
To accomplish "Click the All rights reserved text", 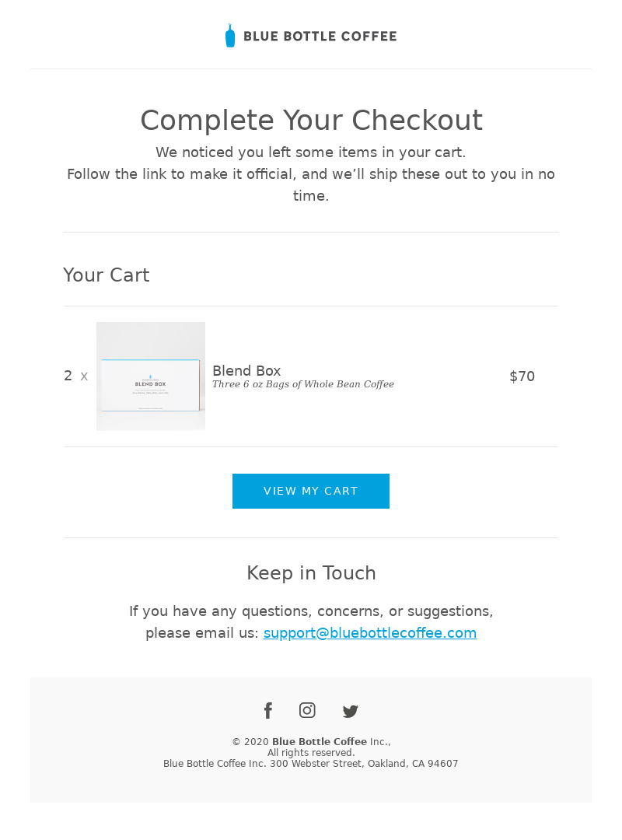I will point(311,753).
